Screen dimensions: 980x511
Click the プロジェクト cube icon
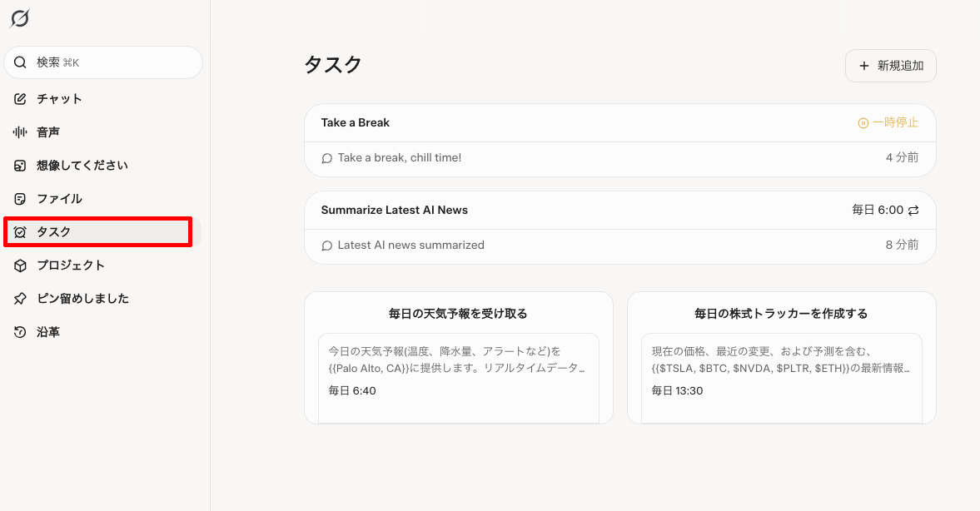[21, 265]
